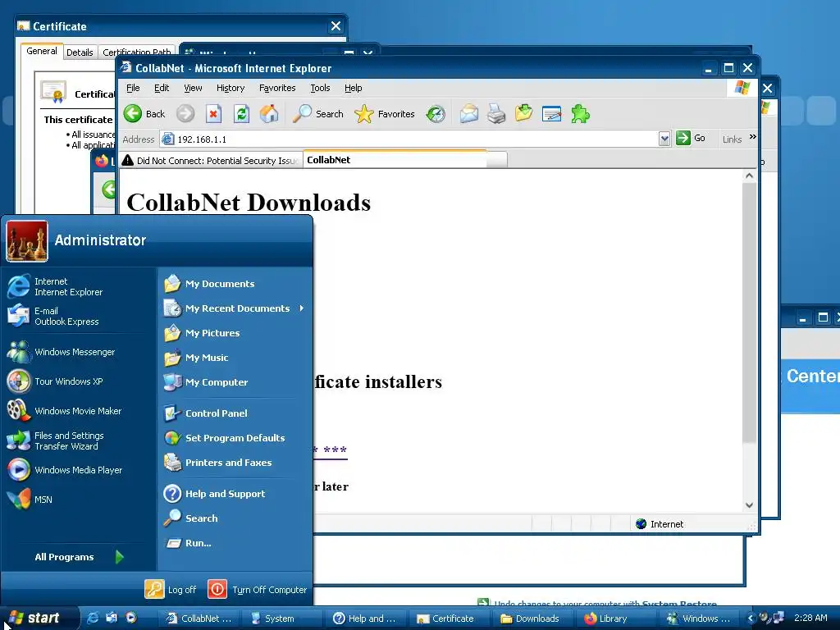The height and width of the screenshot is (630, 840).
Task: Click the greyed Forward arrow in IE toolbar
Action: click(x=185, y=113)
